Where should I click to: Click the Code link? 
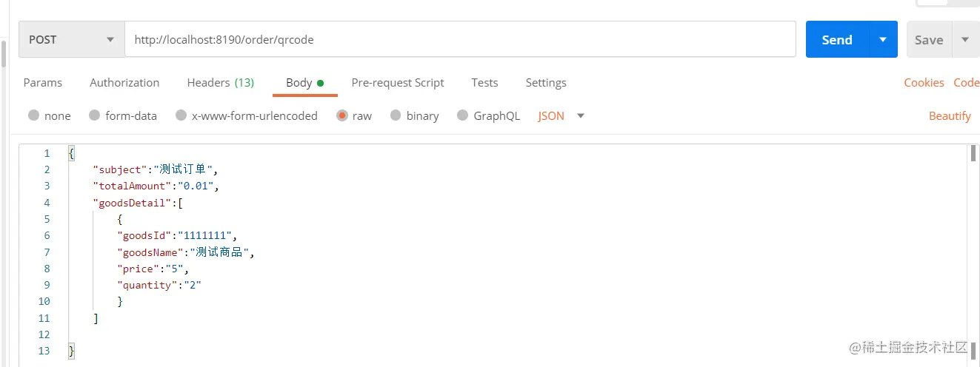tap(966, 83)
